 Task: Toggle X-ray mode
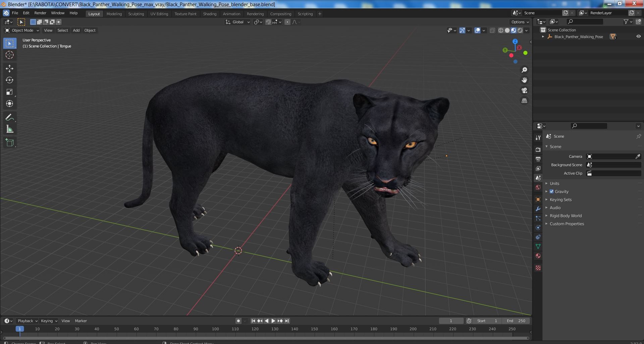492,31
